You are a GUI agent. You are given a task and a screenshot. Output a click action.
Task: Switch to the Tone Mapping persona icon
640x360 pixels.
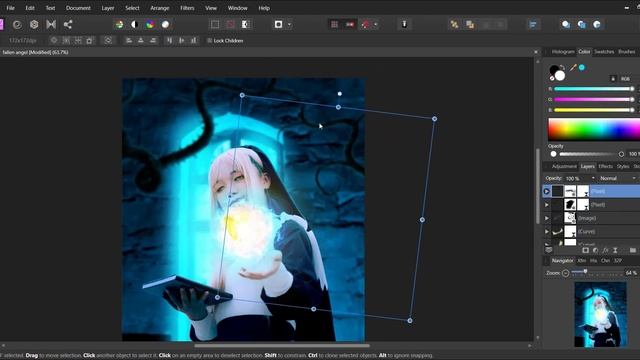(x=51, y=24)
